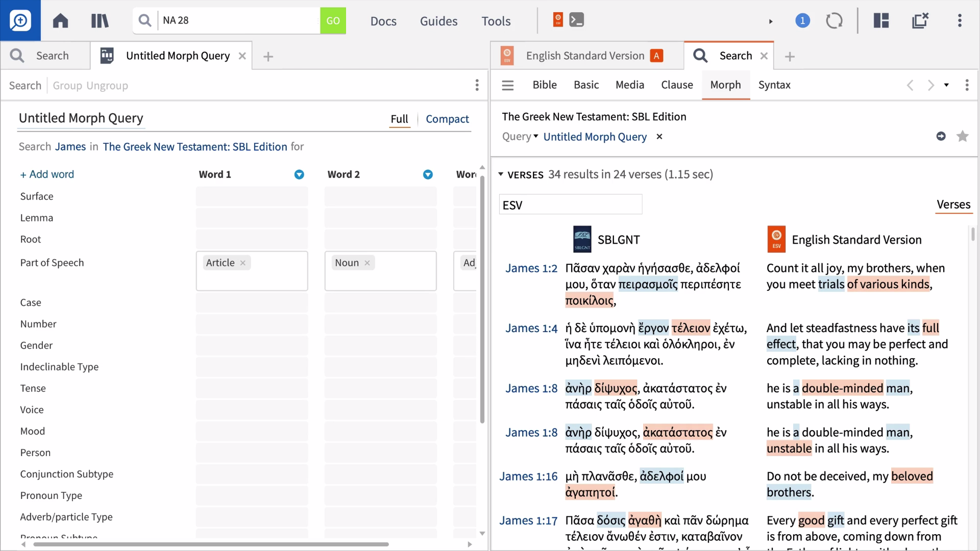The width and height of the screenshot is (980, 551).
Task: Click the Morph Query document tab icon
Action: 107,56
